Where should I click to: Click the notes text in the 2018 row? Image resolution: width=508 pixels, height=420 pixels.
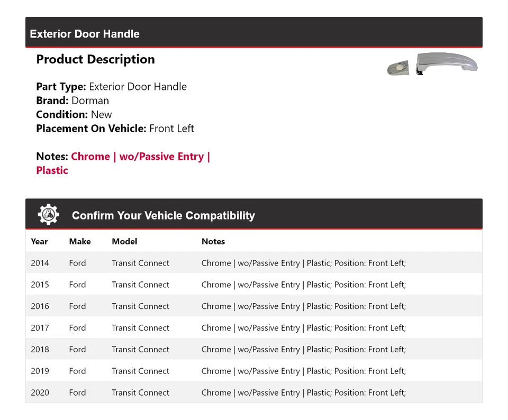coord(303,350)
